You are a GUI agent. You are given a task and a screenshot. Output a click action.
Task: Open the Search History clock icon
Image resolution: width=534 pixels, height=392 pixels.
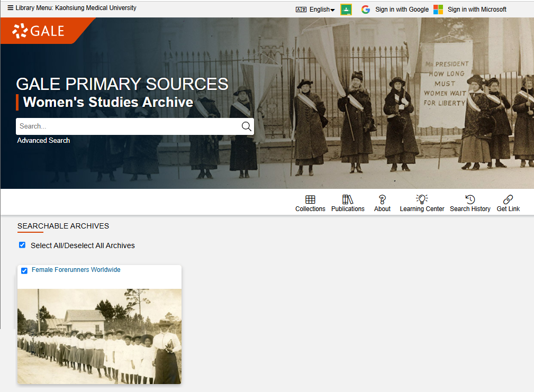pos(470,199)
